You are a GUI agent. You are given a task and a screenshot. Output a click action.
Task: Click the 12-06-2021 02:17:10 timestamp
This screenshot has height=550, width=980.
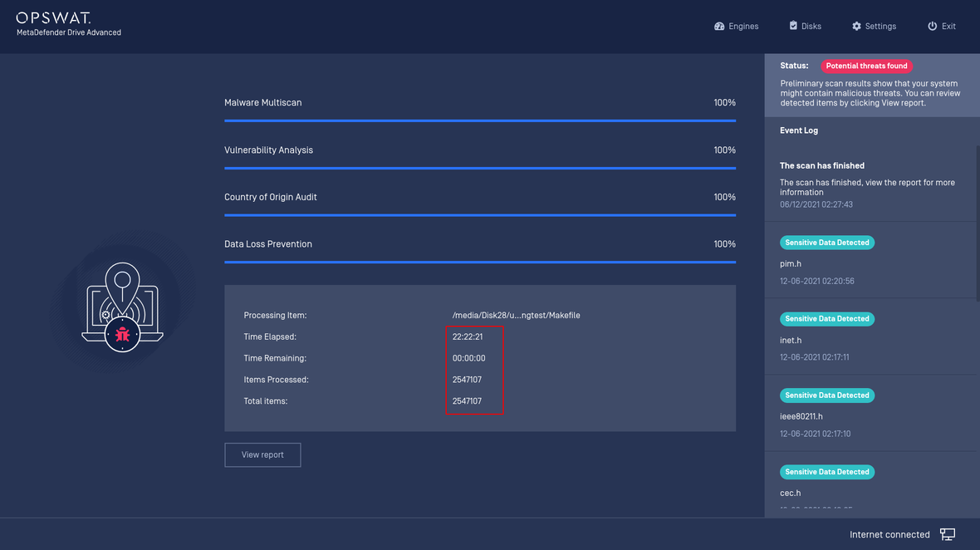815,434
